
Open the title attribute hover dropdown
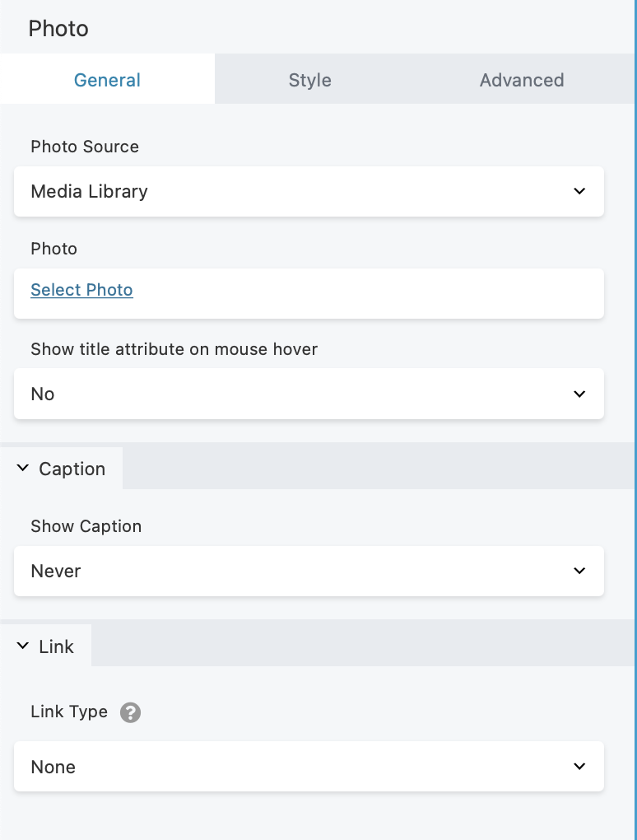[x=309, y=394]
